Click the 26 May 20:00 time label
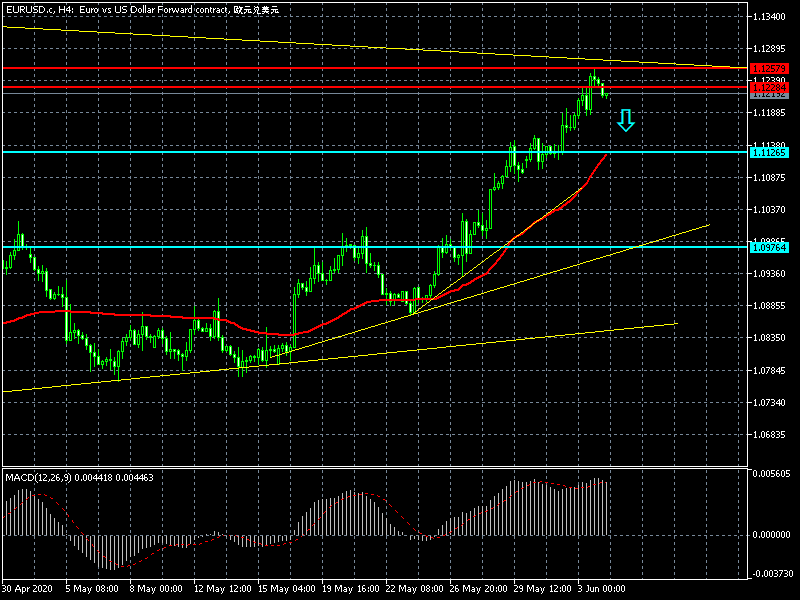Screen dimensions: 800x600 (479, 588)
